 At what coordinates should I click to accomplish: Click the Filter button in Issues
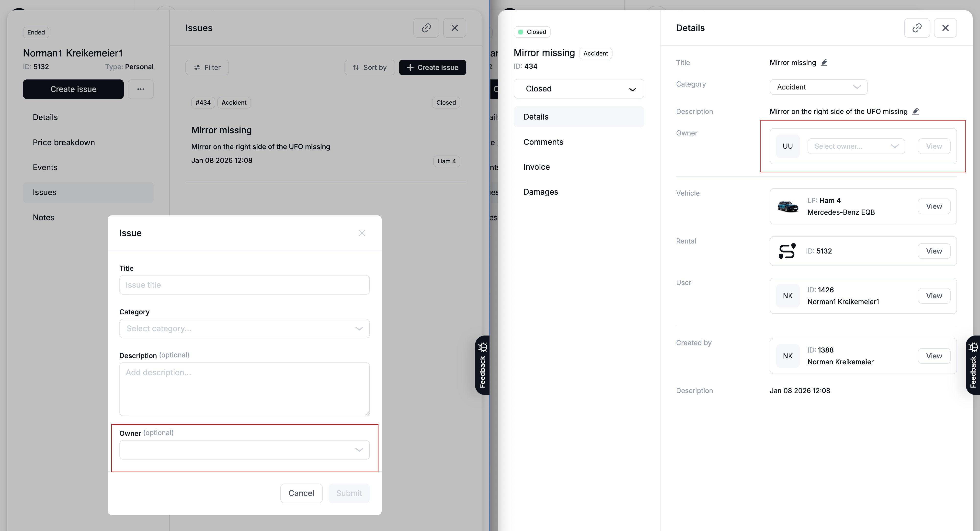coord(207,68)
